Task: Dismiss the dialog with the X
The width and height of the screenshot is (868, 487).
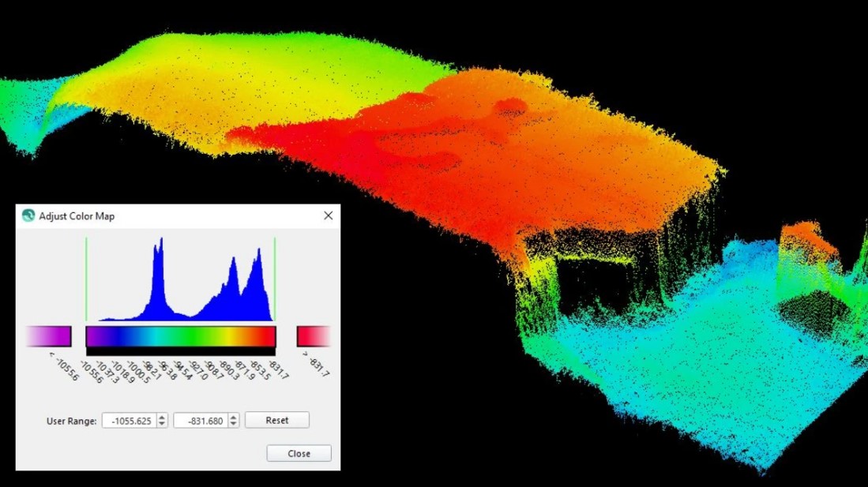Action: 329,215
